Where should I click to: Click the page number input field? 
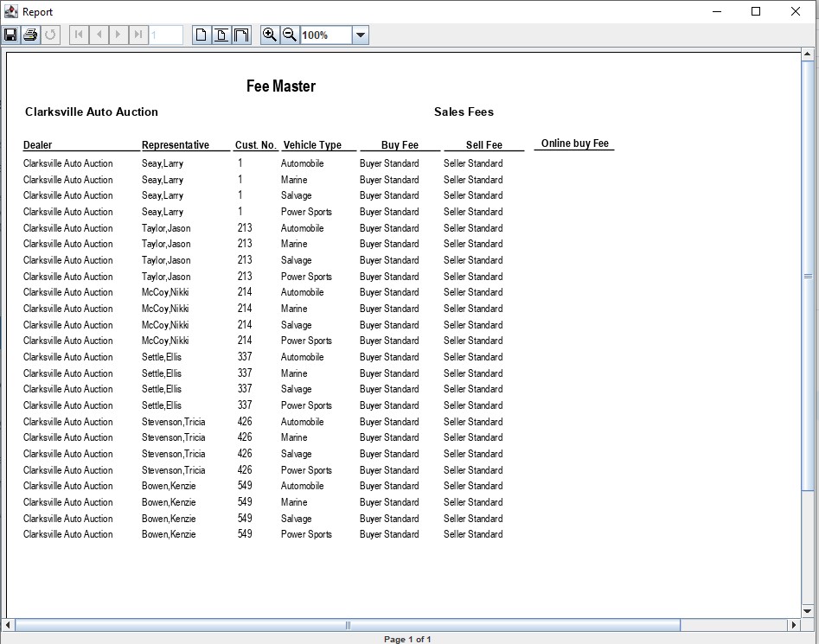click(166, 35)
